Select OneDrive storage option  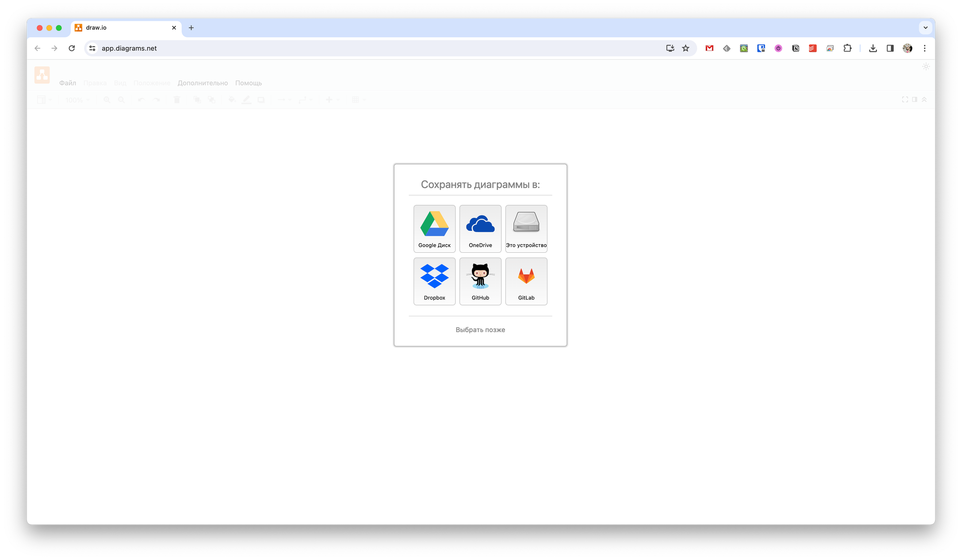(480, 228)
